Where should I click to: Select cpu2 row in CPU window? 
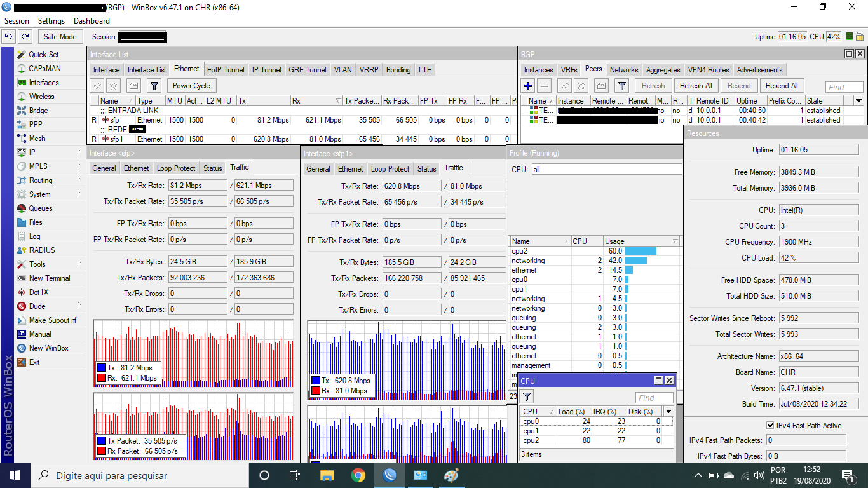tap(596, 440)
